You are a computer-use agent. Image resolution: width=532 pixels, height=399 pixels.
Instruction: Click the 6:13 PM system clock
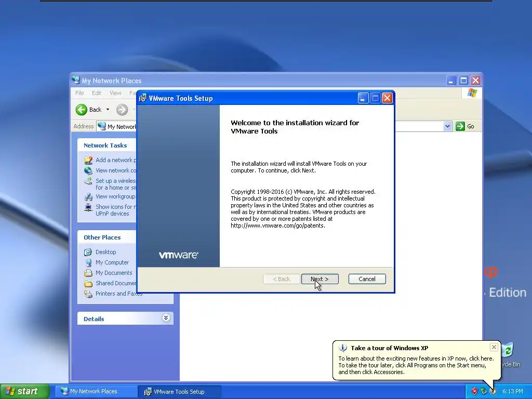point(513,391)
